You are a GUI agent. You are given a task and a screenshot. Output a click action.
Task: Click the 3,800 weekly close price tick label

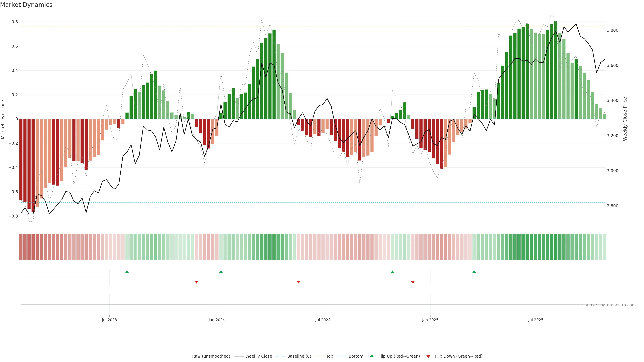pyautogui.click(x=612, y=30)
